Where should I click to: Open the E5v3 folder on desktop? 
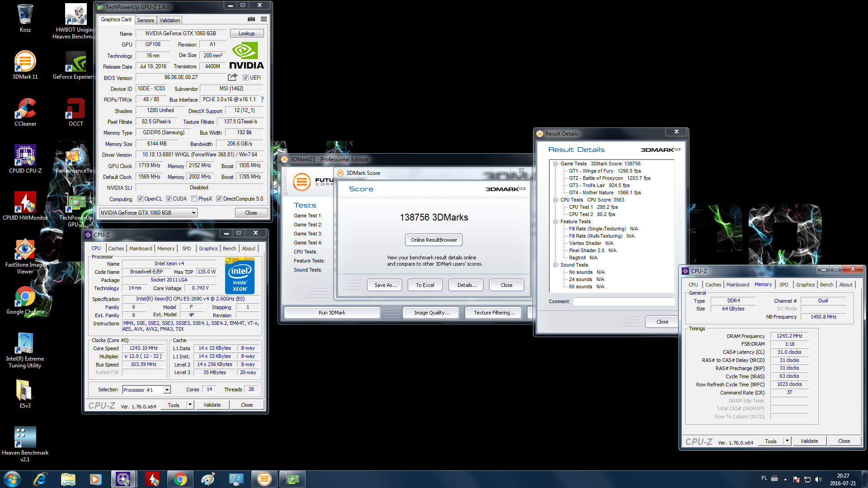click(x=25, y=394)
